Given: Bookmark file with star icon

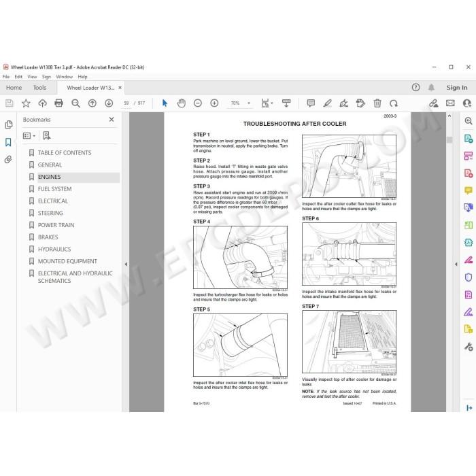Looking at the screenshot, I should [x=26, y=103].
